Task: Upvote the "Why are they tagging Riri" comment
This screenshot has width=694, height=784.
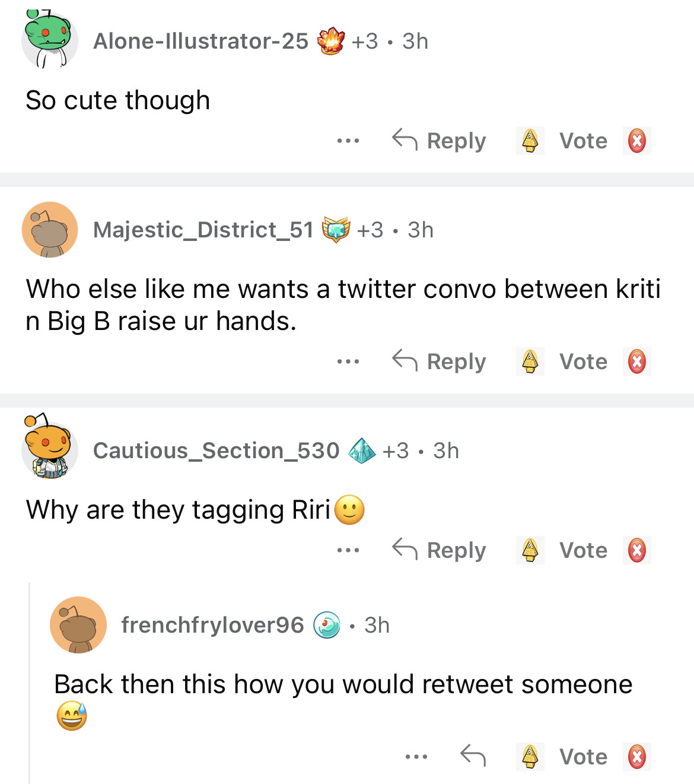Action: click(x=530, y=550)
